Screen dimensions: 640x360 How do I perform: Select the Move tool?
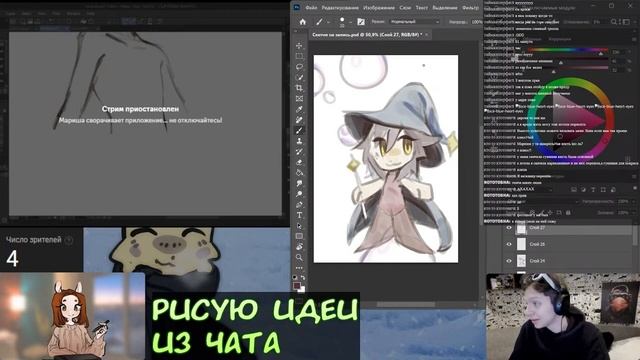click(x=299, y=45)
